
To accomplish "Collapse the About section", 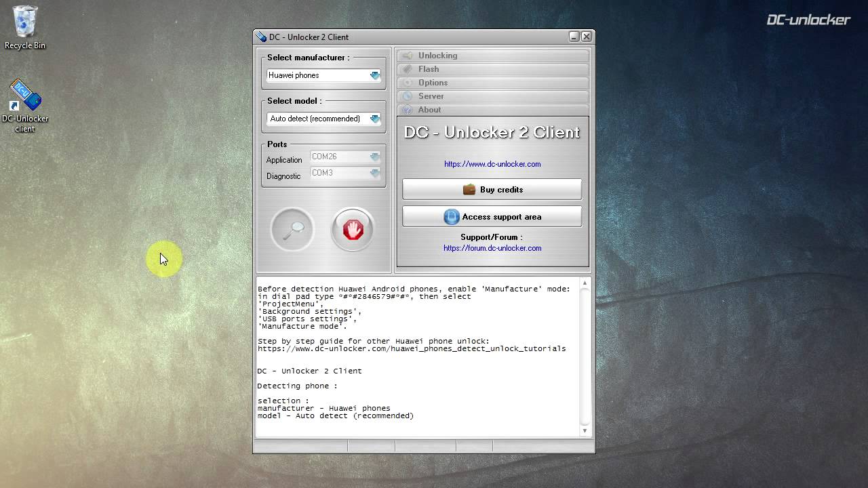I will [x=493, y=110].
